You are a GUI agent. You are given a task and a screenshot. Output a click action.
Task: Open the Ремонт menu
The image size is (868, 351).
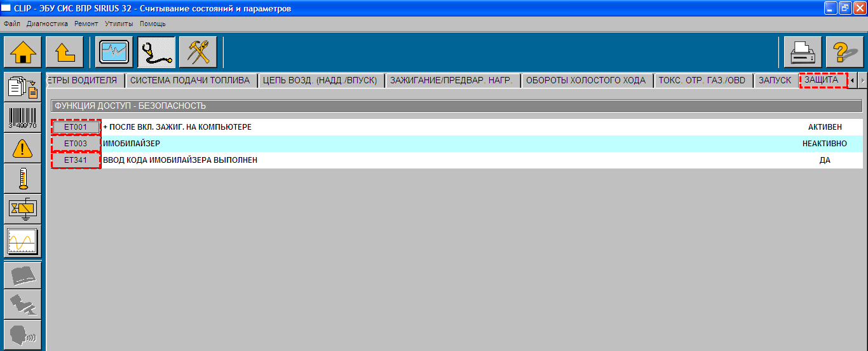(x=86, y=24)
